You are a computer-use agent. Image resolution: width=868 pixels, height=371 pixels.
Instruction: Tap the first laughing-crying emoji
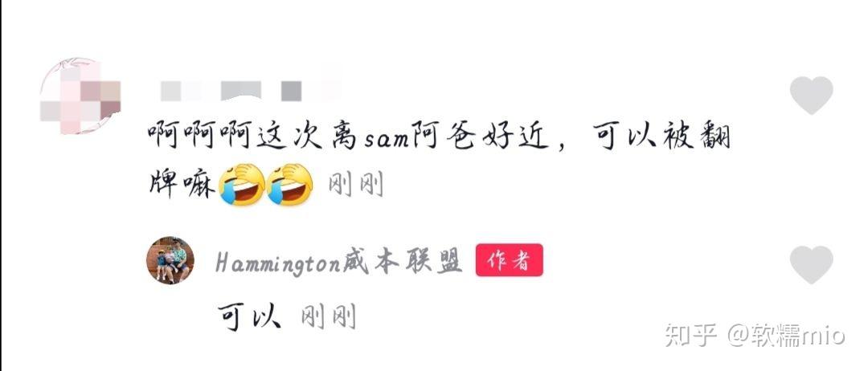(x=241, y=185)
